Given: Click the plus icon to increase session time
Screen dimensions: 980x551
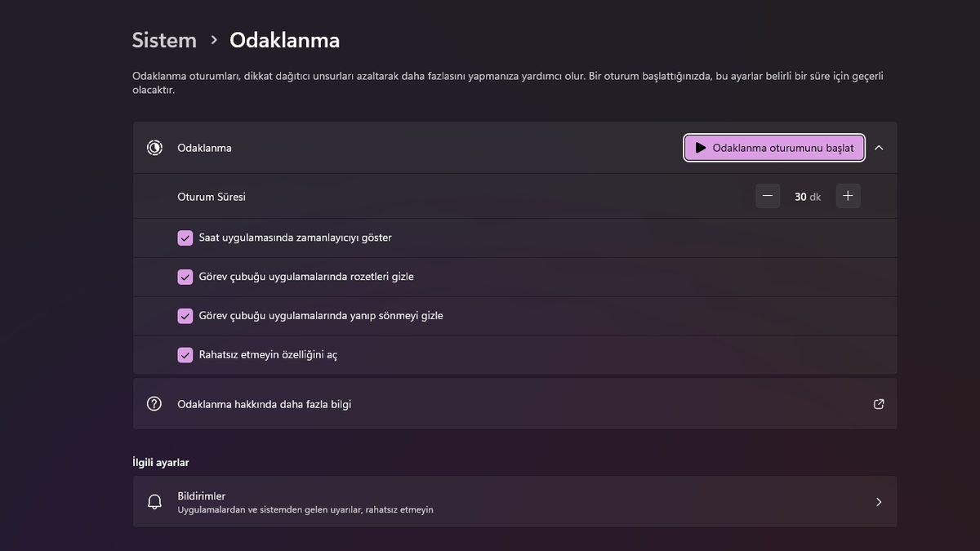Looking at the screenshot, I should [x=848, y=195].
